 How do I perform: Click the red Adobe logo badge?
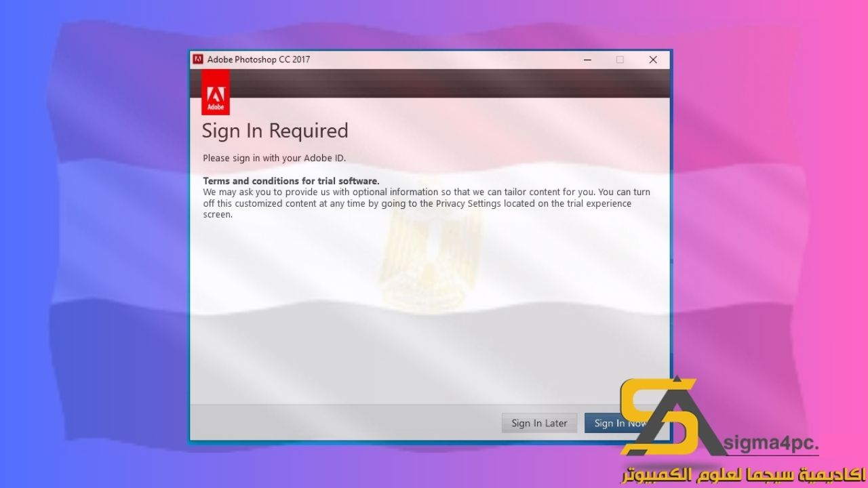pyautogui.click(x=216, y=92)
